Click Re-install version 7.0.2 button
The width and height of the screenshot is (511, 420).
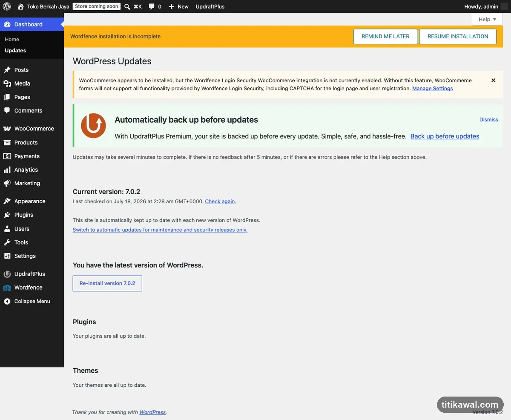107,283
